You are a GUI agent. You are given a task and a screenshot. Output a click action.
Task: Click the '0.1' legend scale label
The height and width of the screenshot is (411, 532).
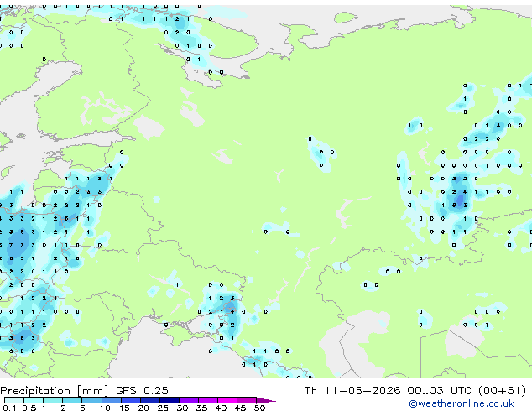(9, 408)
